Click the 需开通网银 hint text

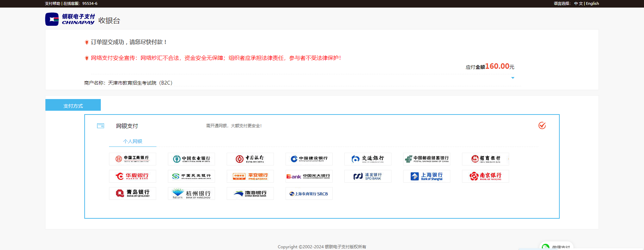pyautogui.click(x=234, y=126)
